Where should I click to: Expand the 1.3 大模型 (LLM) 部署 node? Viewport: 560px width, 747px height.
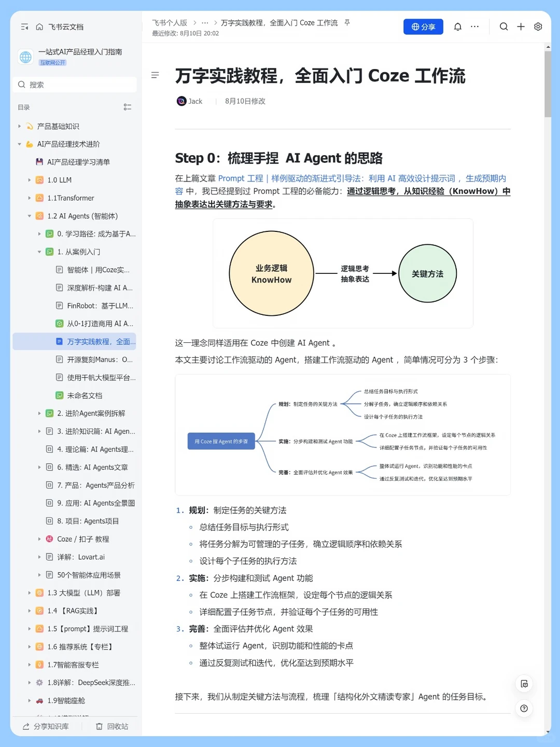(30, 593)
